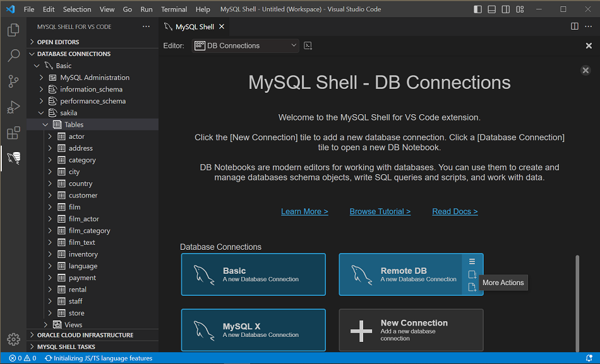Open the Editor DB Connections dropdown

pyautogui.click(x=246, y=46)
